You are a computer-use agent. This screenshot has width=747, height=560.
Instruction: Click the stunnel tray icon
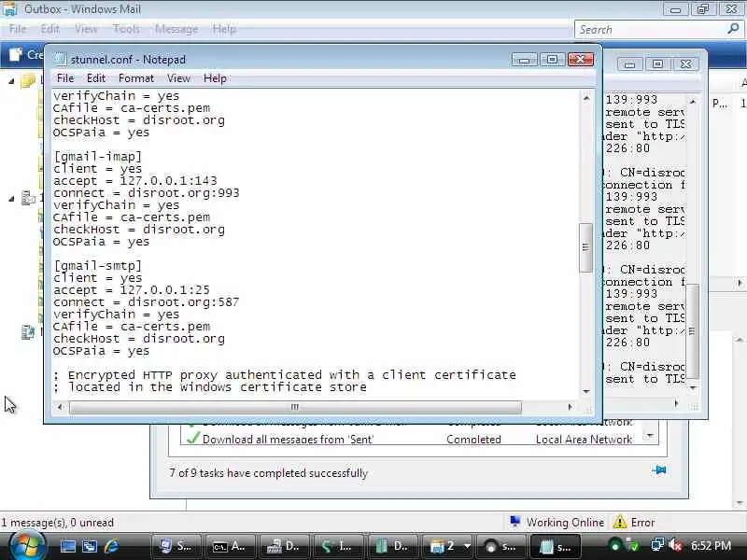pos(615,546)
